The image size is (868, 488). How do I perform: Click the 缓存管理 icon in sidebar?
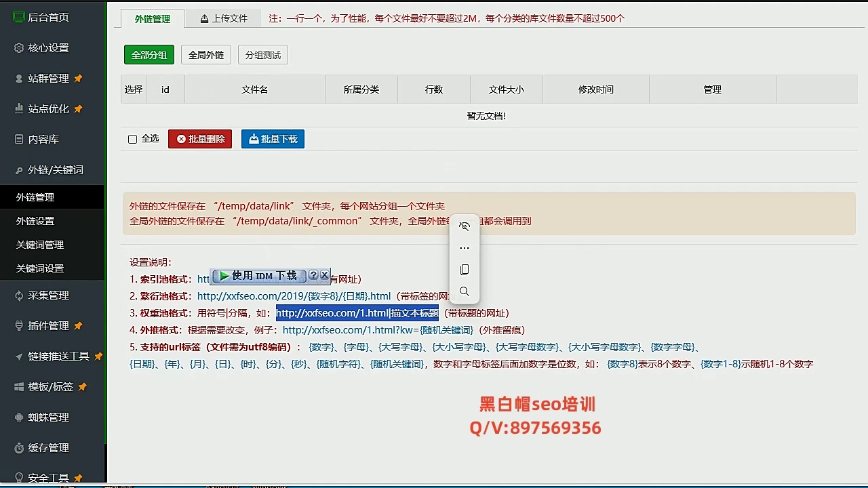tap(19, 448)
